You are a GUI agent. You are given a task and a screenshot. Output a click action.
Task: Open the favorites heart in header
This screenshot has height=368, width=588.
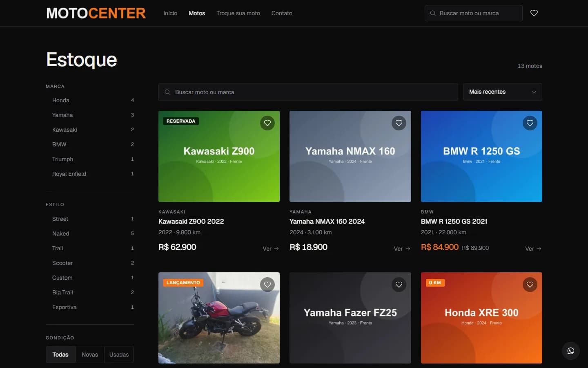pos(534,13)
